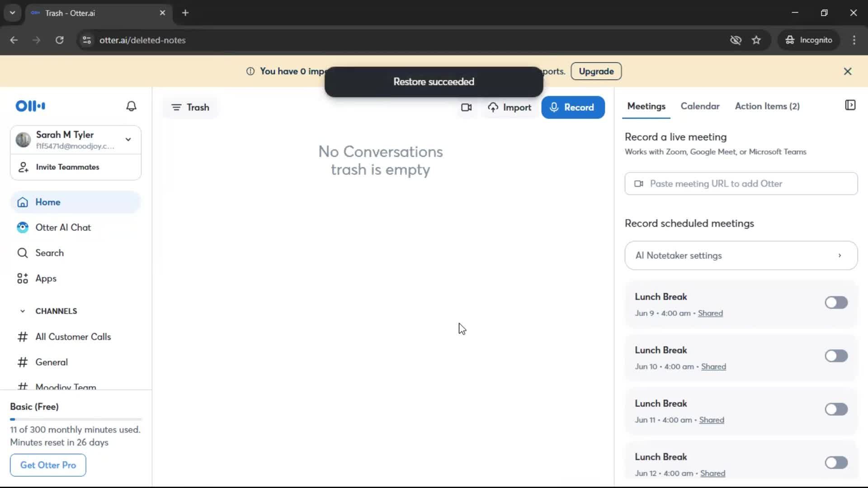Screen dimensions: 868x488
Task: Click Paste meeting URL input field
Action: pyautogui.click(x=741, y=184)
